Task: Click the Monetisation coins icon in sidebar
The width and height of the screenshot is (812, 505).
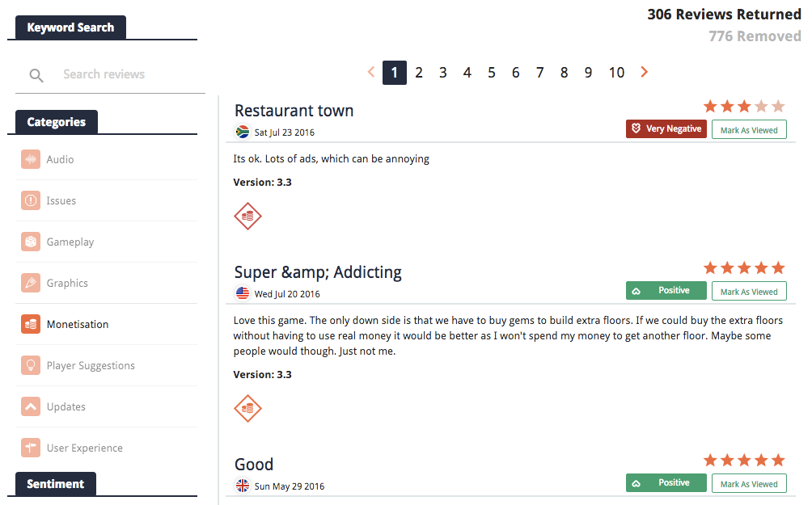Action: (31, 324)
